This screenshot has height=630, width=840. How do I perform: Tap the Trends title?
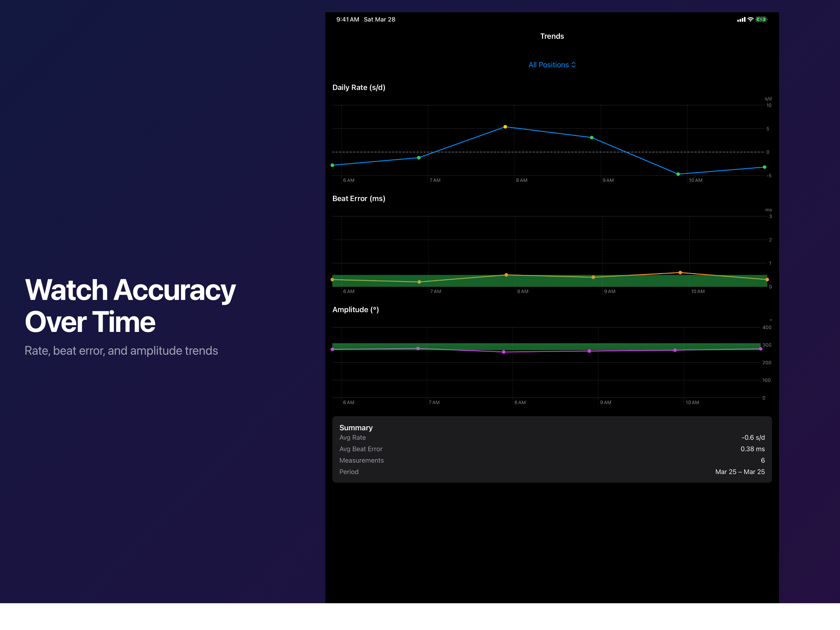(x=552, y=36)
